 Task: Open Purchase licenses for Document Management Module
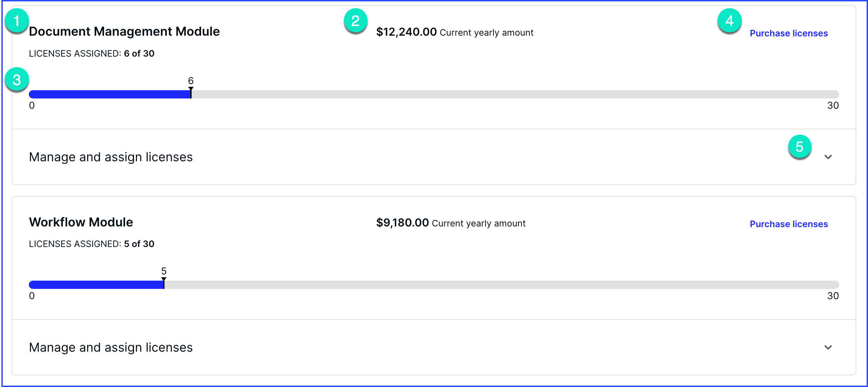click(789, 33)
